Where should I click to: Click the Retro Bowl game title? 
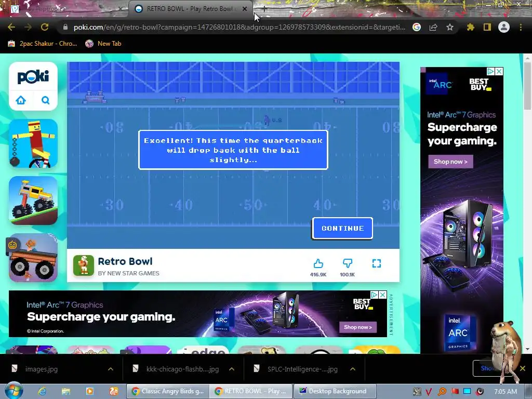[125, 261]
